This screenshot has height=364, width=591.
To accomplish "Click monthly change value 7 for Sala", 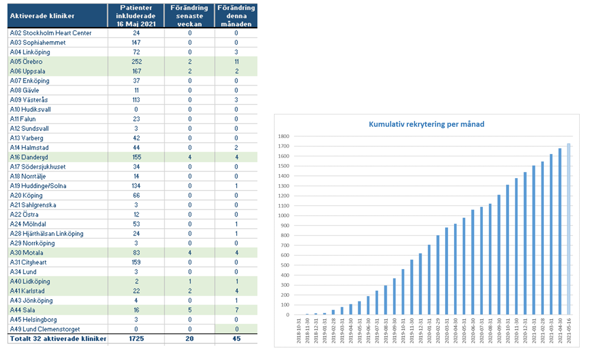I will (236, 310).
